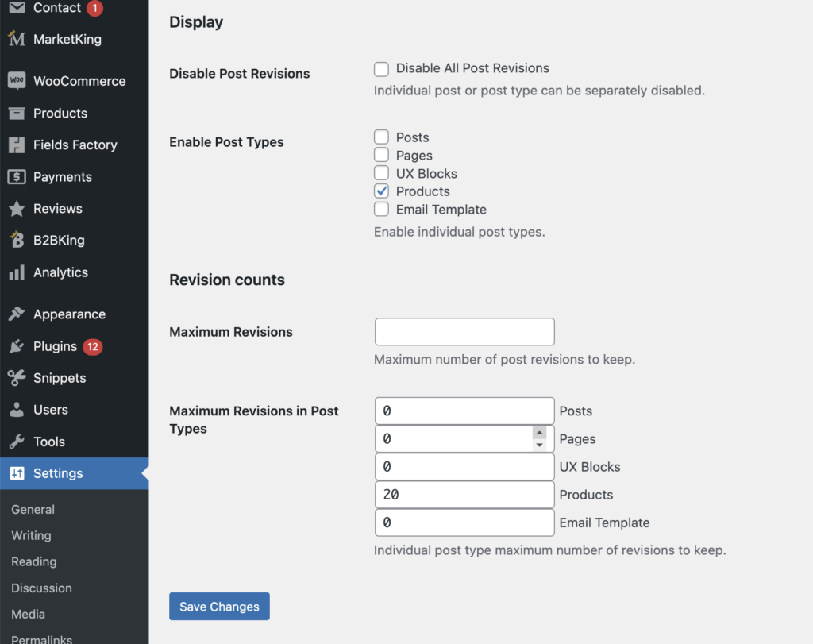Click the UX Blocks maximum revisions field
813x644 pixels.
coord(464,467)
